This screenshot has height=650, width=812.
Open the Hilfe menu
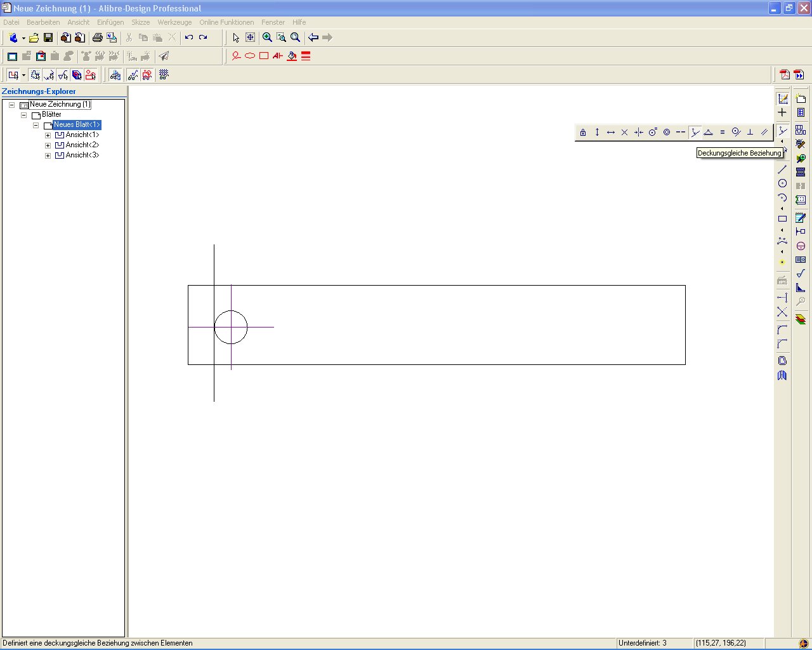(x=299, y=22)
